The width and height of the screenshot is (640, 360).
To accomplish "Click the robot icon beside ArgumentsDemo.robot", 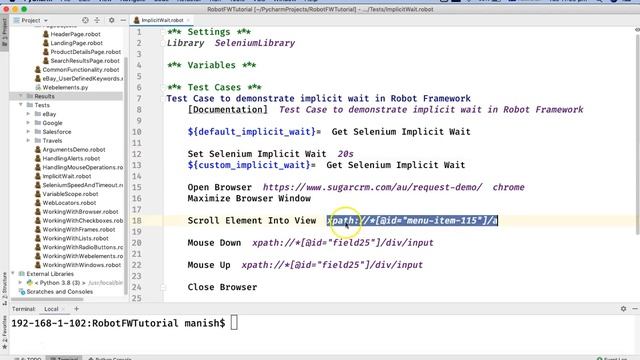I will click(x=38, y=150).
